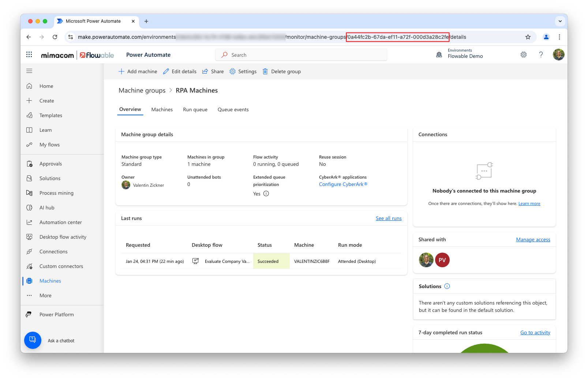This screenshot has height=380, width=588.
Task: Switch to the Machines tab
Action: 162,109
